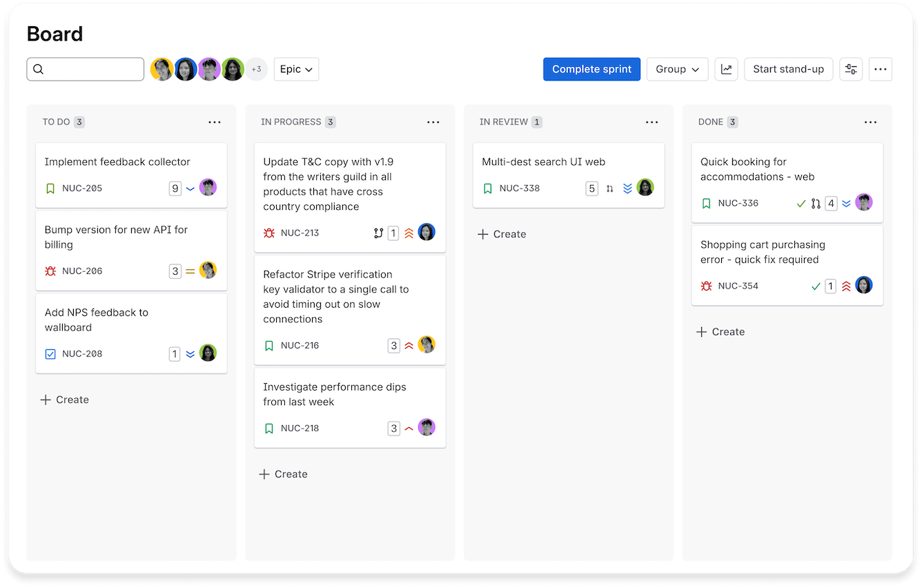
Task: Click the bug icon on NUC-206
Action: pyautogui.click(x=50, y=271)
